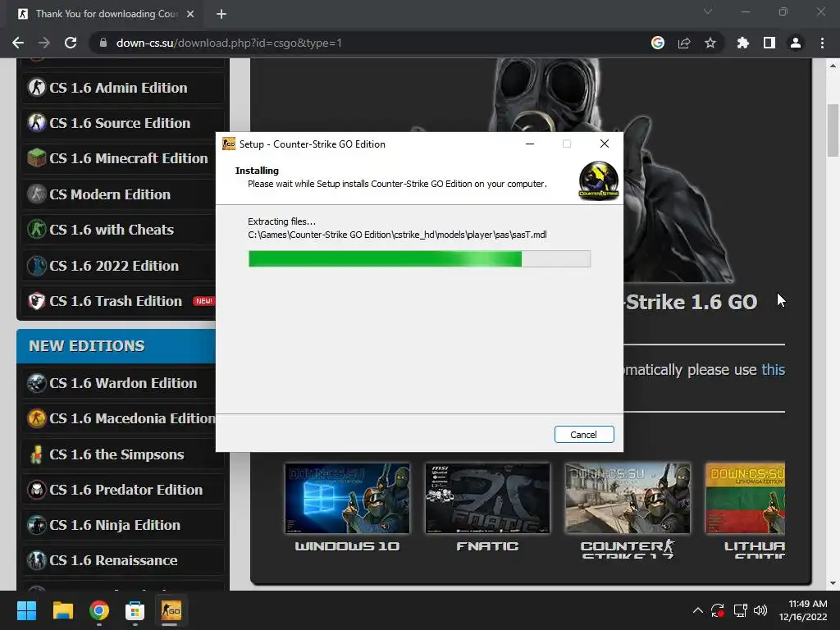
Task: Open the Counter-Strike 1.7 thumbnail
Action: point(628,498)
